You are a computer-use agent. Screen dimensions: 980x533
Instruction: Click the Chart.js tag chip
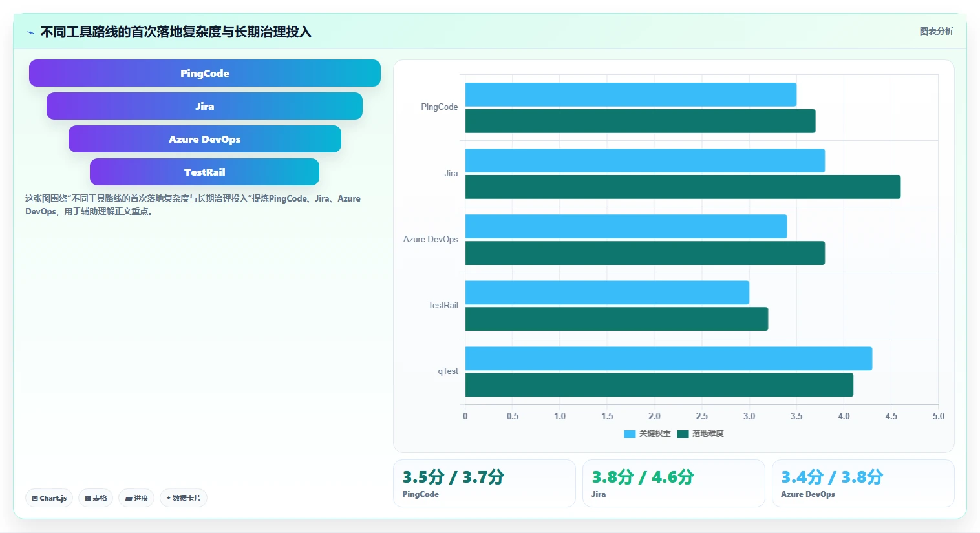click(x=49, y=498)
